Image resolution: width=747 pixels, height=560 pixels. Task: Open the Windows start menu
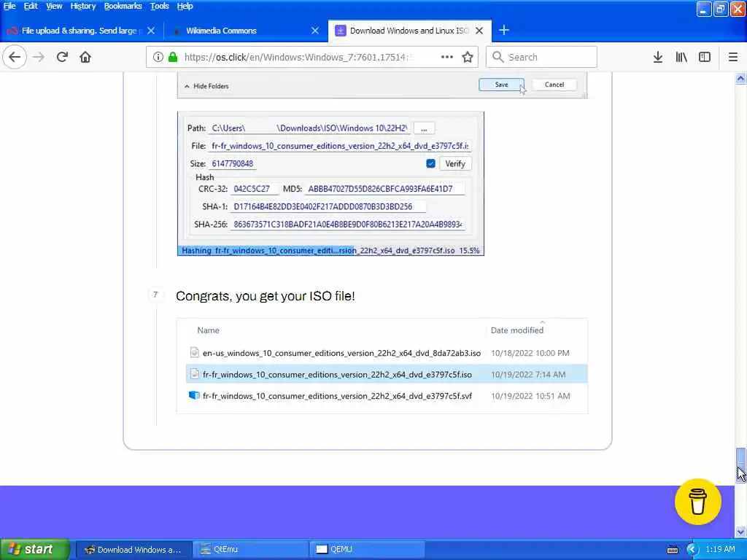click(35, 550)
